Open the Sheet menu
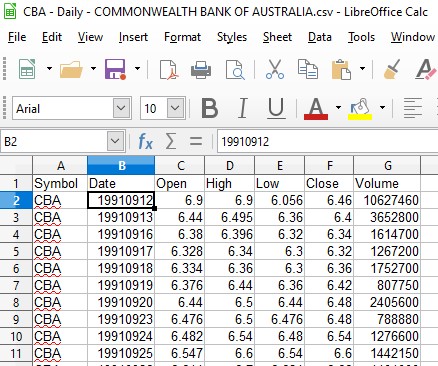Viewport: 438px width, 366px height. click(x=277, y=37)
